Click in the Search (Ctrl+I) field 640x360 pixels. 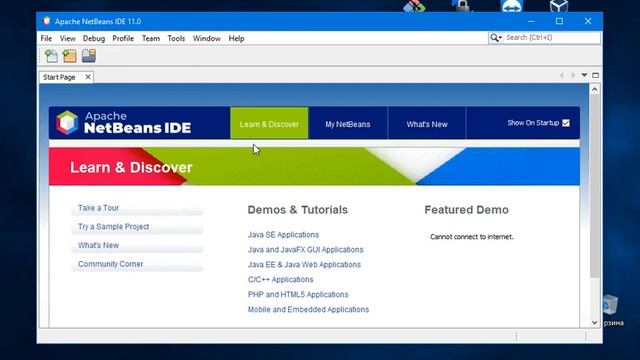552,38
